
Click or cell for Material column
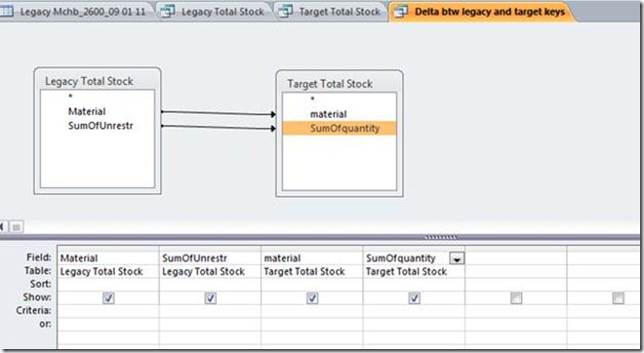[108, 324]
